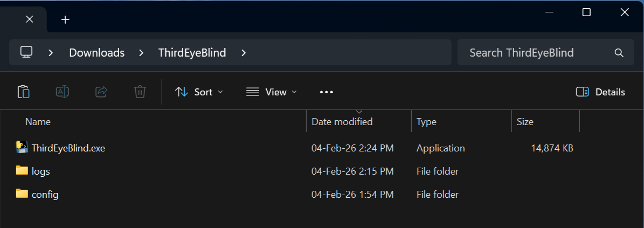
Task: Toggle the Details pane button
Action: [x=600, y=92]
